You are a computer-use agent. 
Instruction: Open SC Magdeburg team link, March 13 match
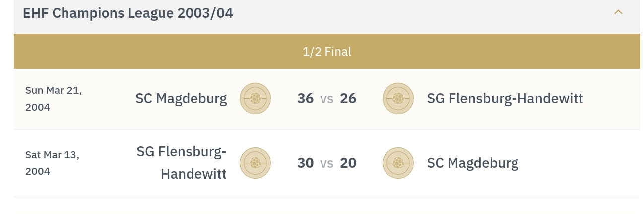coord(472,163)
